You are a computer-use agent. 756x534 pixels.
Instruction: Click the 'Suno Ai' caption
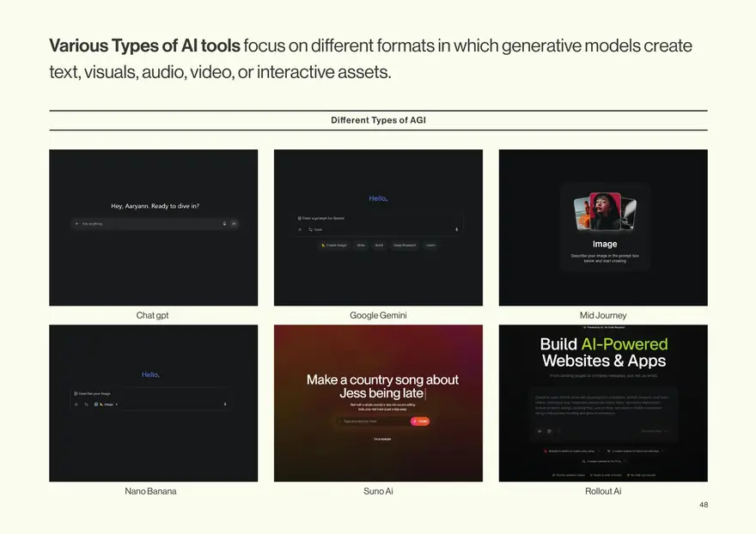(378, 491)
